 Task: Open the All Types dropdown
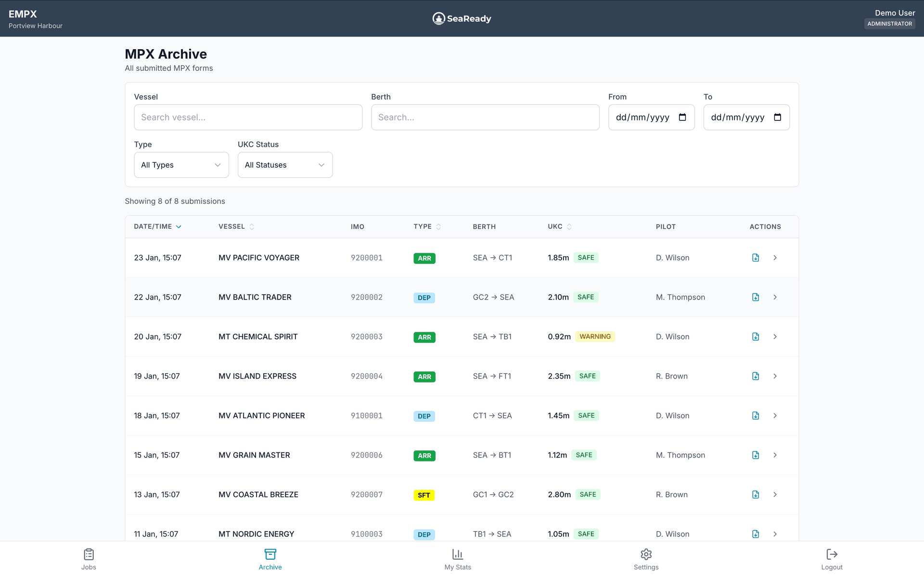181,165
